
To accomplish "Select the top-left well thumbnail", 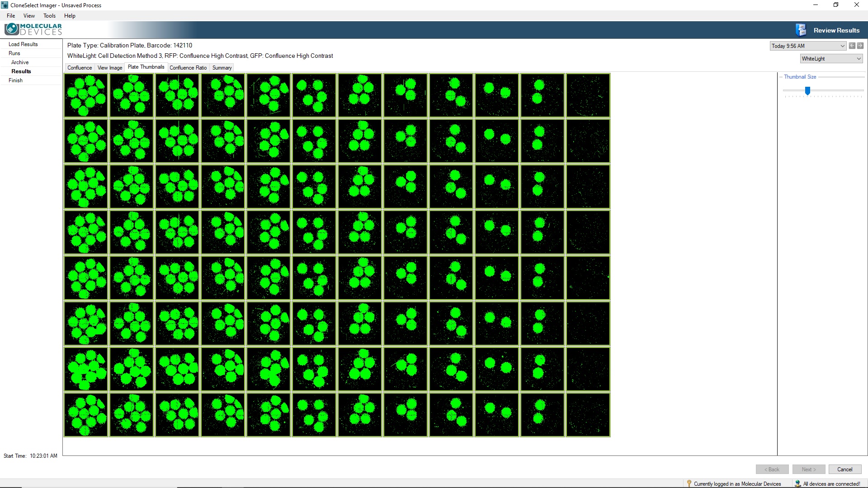I will click(x=86, y=95).
